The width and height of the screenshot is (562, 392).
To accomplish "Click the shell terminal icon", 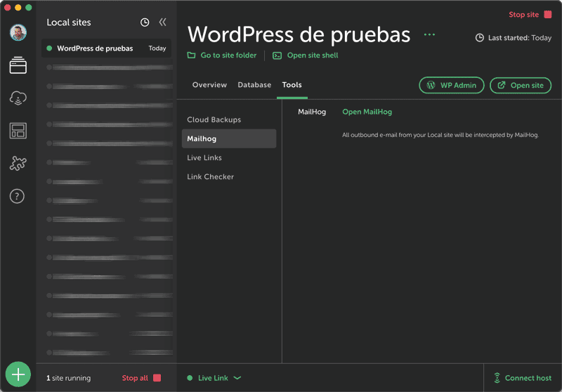I will point(277,55).
